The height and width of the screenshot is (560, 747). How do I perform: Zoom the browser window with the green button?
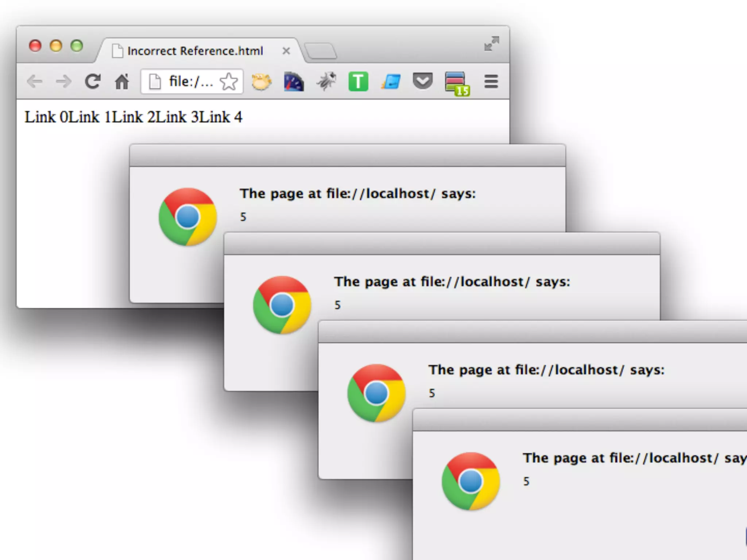click(77, 46)
